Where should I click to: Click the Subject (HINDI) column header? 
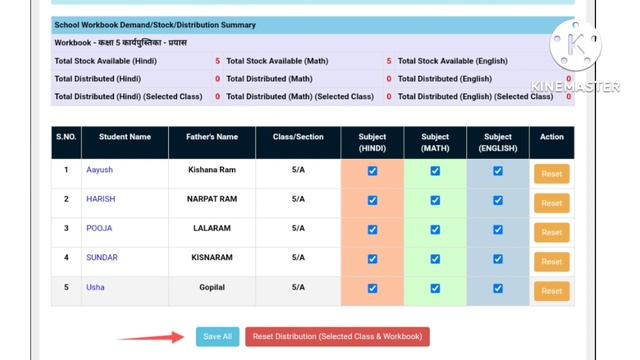pos(372,142)
